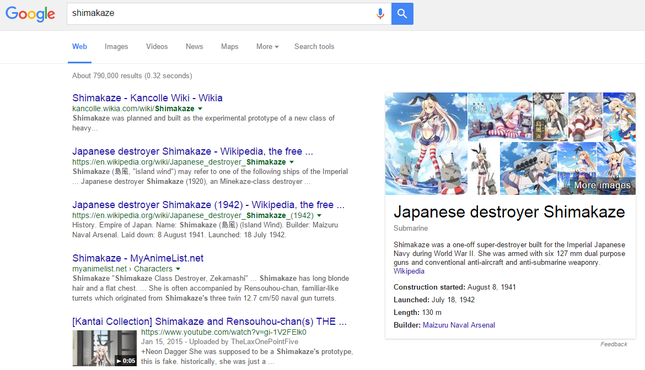Open Shimakaze - Kancolle Wiki result
The height and width of the screenshot is (370, 645).
(x=147, y=98)
